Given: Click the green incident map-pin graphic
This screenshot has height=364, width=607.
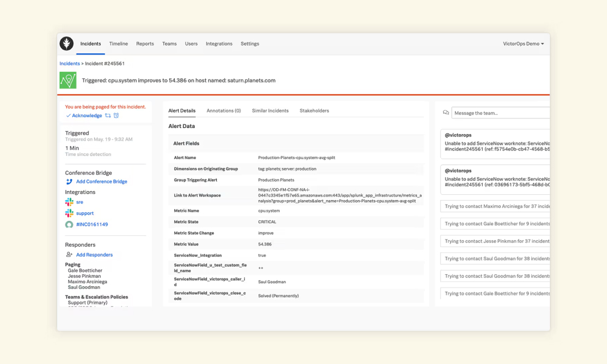Looking at the screenshot, I should 68,80.
